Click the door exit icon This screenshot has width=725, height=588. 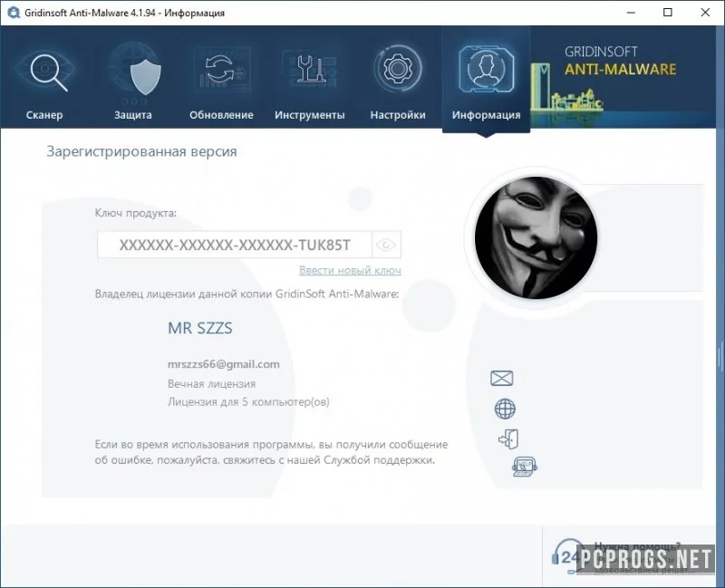(508, 439)
